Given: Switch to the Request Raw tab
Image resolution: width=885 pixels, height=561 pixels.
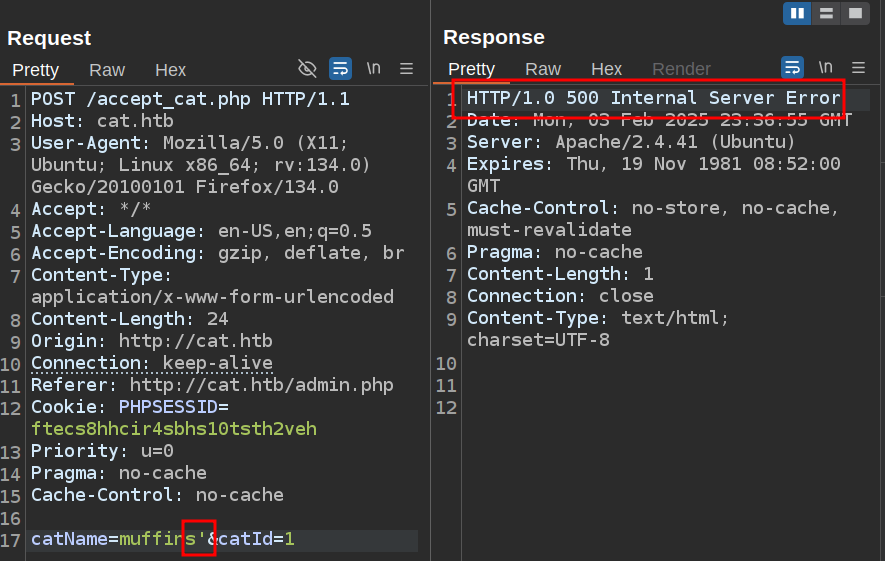Looking at the screenshot, I should pyautogui.click(x=107, y=70).
